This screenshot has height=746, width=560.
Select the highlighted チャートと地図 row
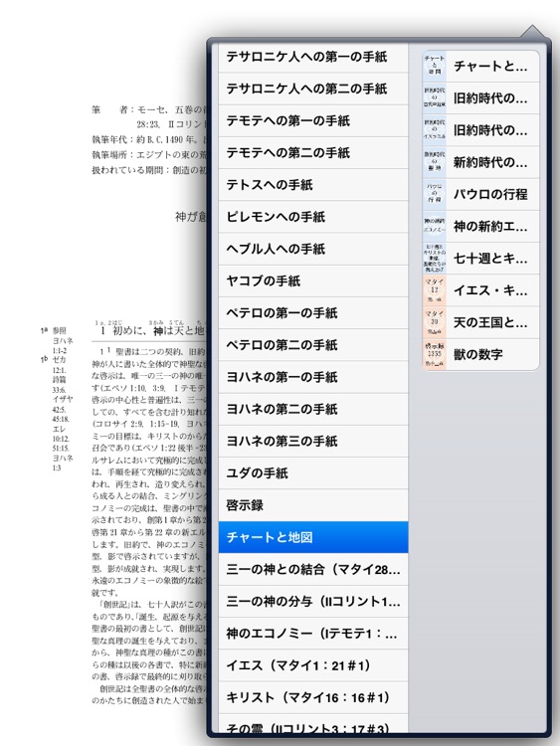click(x=313, y=537)
